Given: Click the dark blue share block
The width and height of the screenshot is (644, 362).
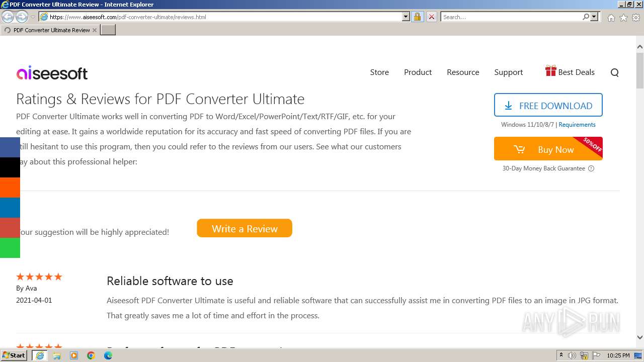Looking at the screenshot, I should [10, 208].
